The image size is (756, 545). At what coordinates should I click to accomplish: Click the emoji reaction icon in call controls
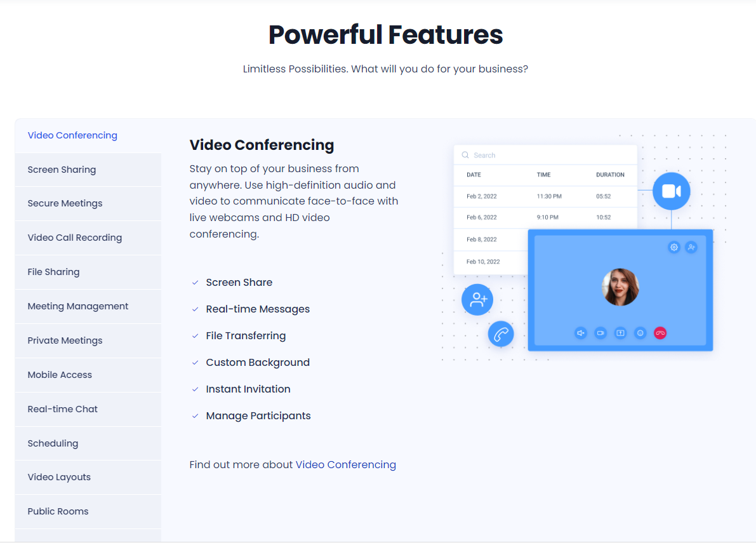pos(640,333)
